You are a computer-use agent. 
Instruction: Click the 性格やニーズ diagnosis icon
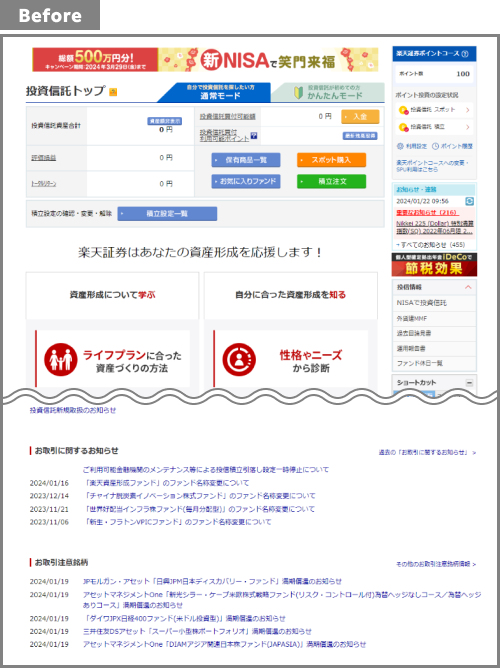tap(239, 360)
